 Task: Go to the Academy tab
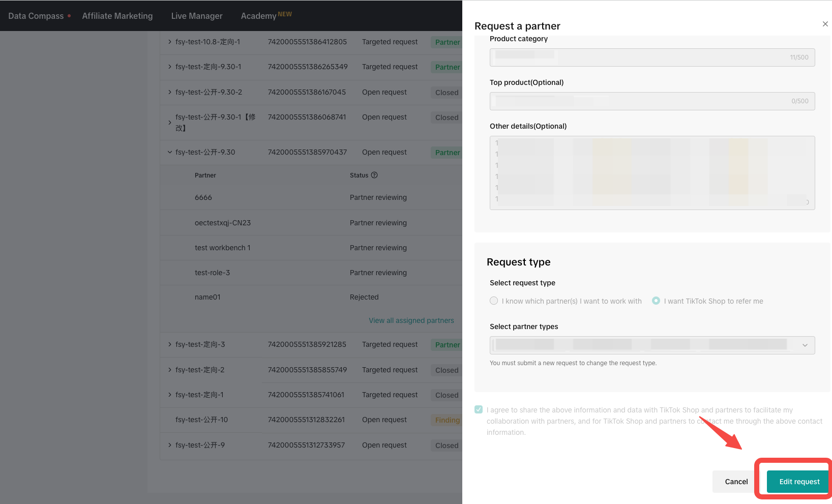click(259, 16)
